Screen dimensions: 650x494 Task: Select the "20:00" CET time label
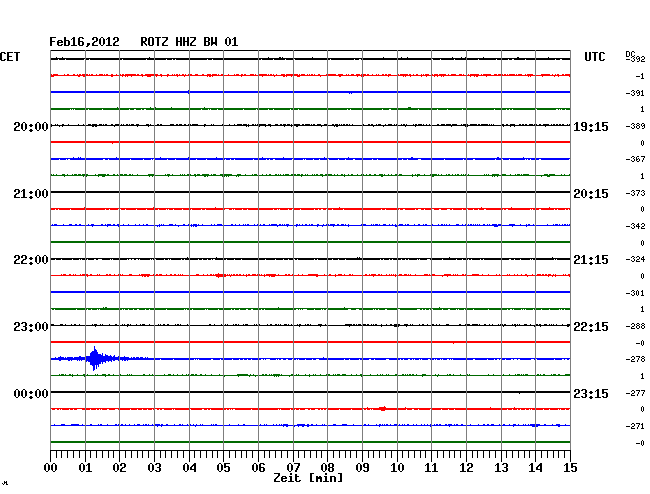[x=31, y=126]
